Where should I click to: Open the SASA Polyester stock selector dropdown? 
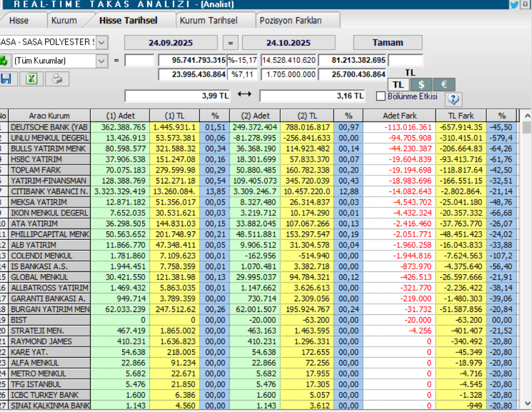point(101,42)
